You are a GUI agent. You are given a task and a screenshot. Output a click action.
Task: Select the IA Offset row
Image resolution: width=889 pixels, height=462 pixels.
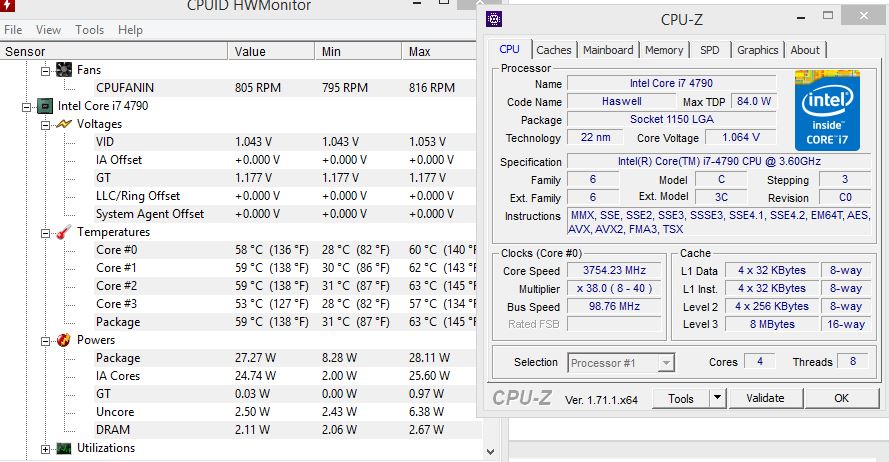285,160
